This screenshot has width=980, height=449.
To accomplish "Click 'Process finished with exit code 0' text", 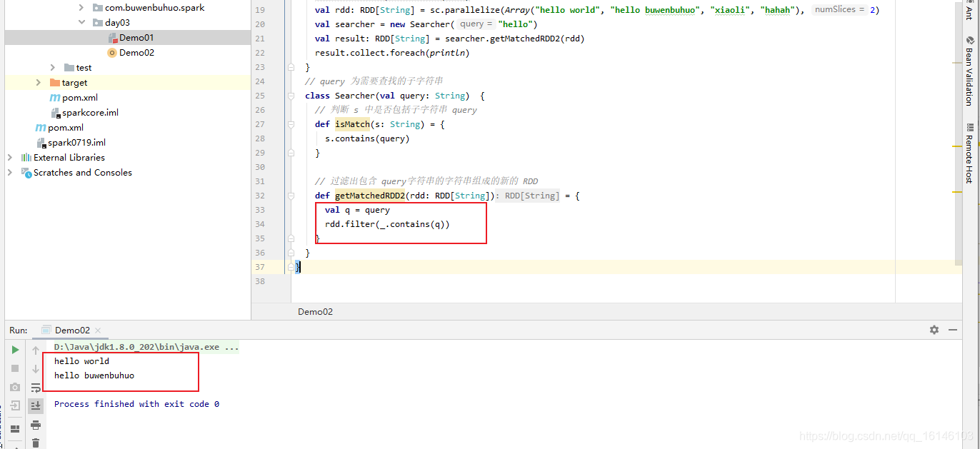I will [x=136, y=404].
